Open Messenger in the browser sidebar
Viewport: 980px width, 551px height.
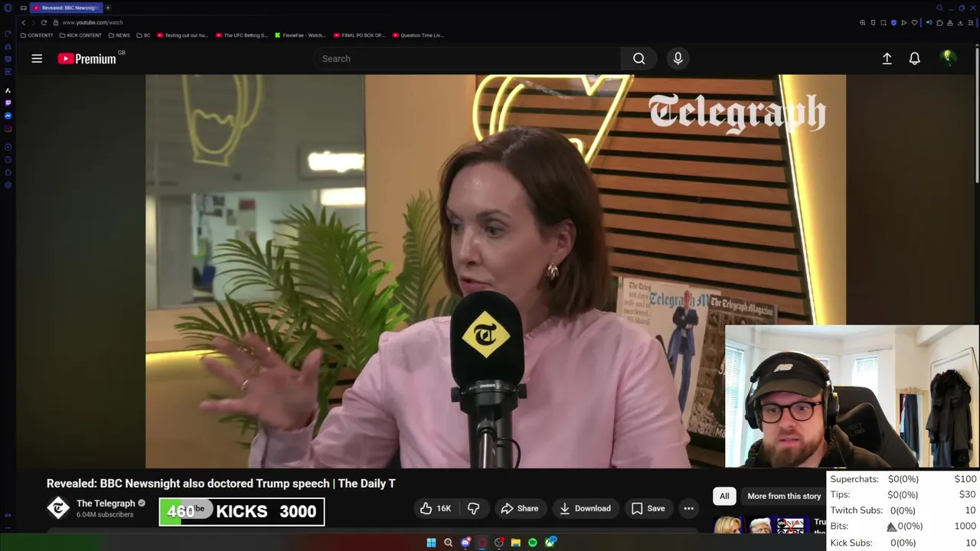click(x=8, y=116)
